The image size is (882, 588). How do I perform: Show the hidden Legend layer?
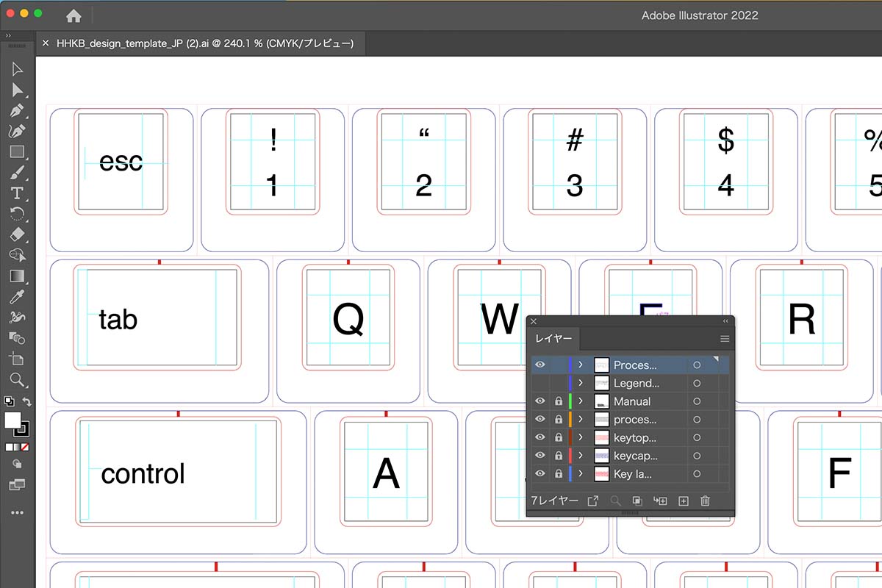point(540,383)
